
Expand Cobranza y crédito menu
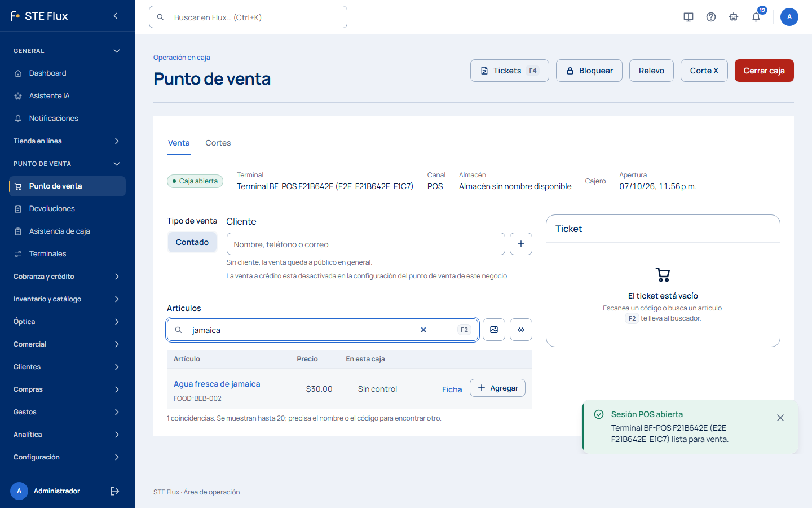(x=67, y=277)
